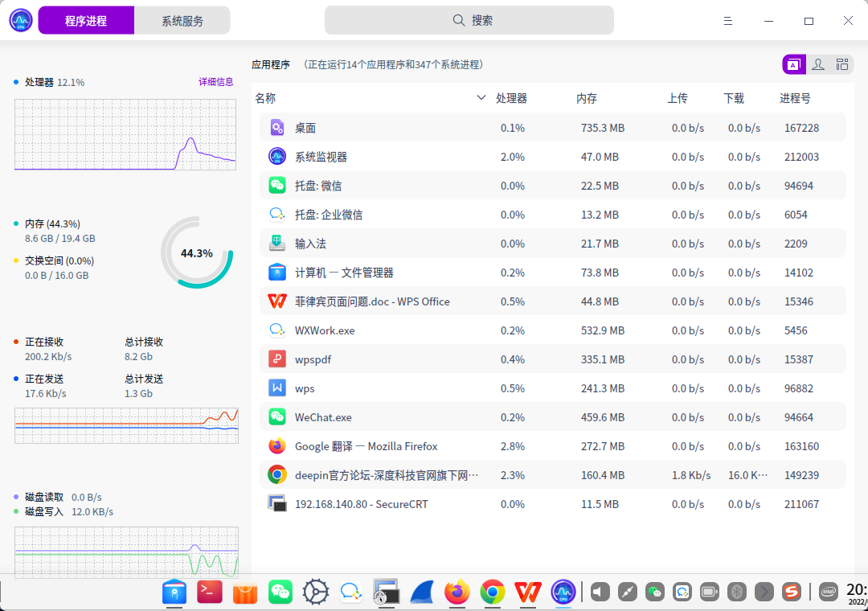The height and width of the screenshot is (611, 868).
Task: Open WPS Office from the dock
Action: pos(528,593)
